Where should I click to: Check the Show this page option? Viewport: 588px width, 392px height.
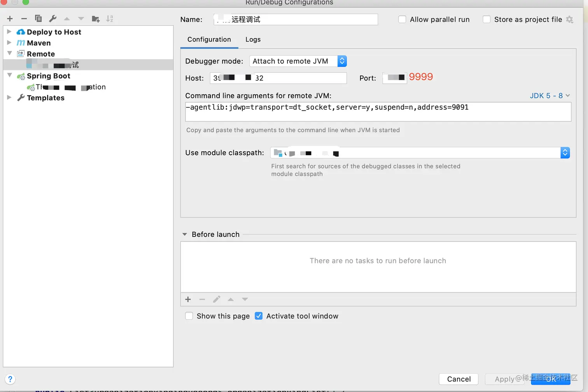tap(189, 316)
